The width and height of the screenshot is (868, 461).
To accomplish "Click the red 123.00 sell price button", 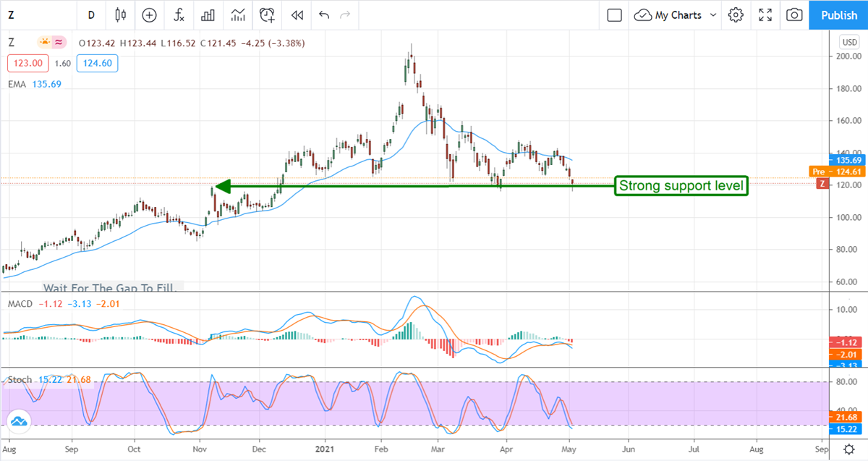I will pyautogui.click(x=28, y=64).
